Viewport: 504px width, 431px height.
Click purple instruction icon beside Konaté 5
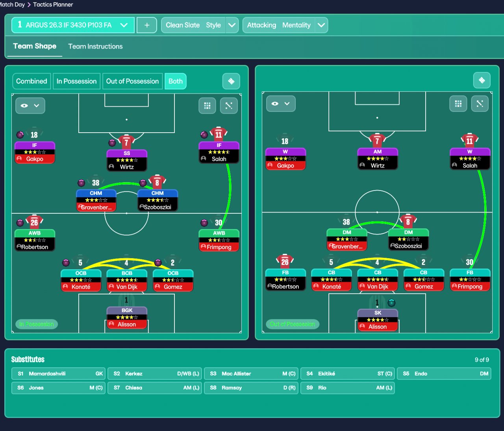tap(66, 263)
